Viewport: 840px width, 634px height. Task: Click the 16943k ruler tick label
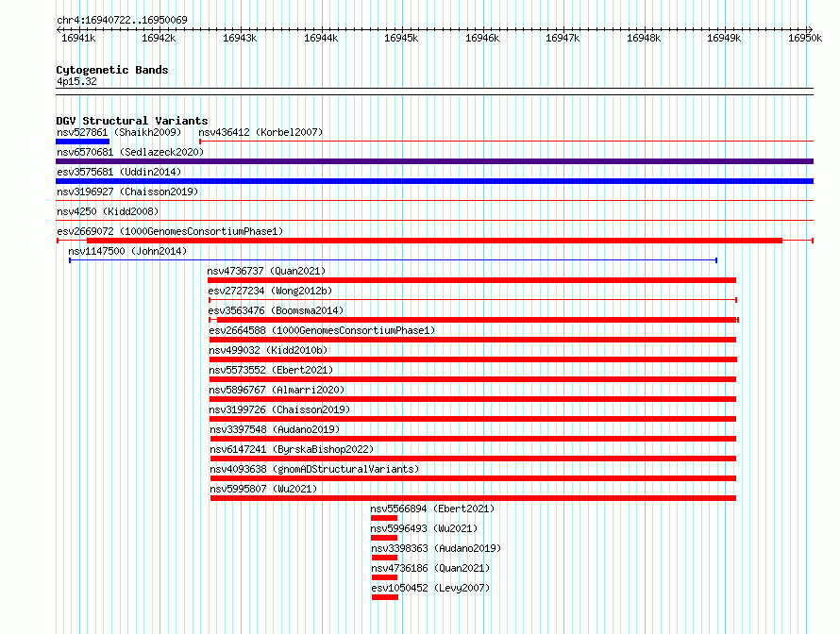[x=240, y=38]
